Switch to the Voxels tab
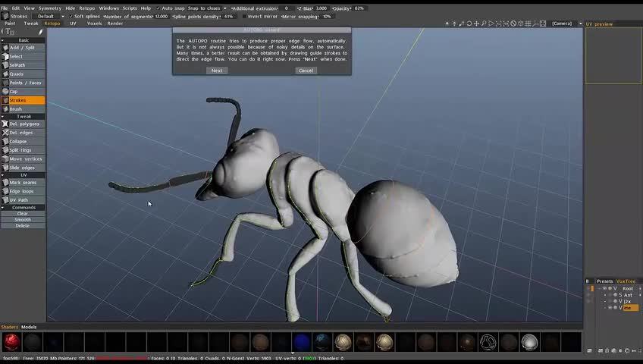This screenshot has height=364, width=643. point(94,24)
